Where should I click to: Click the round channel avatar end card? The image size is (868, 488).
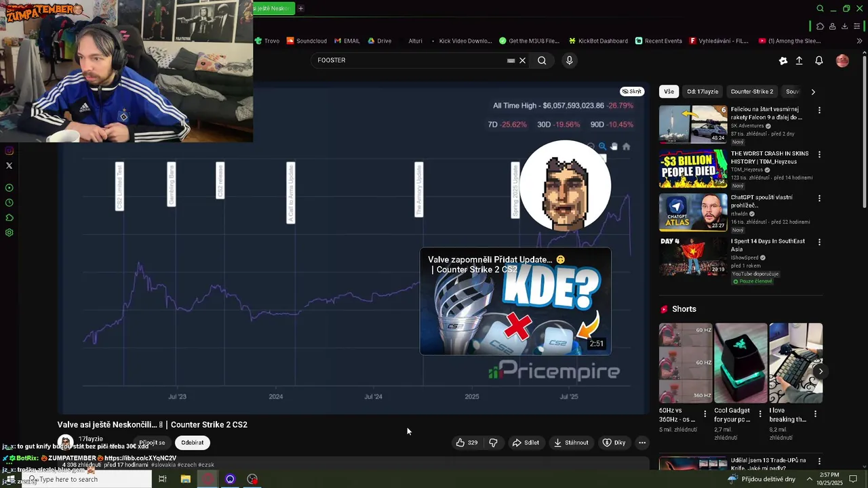[x=566, y=186]
